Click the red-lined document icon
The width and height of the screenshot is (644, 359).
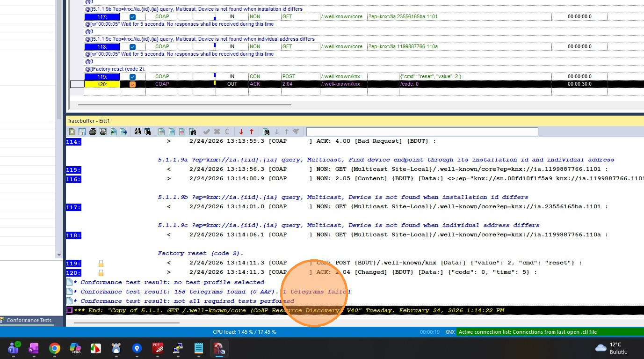[182, 132]
